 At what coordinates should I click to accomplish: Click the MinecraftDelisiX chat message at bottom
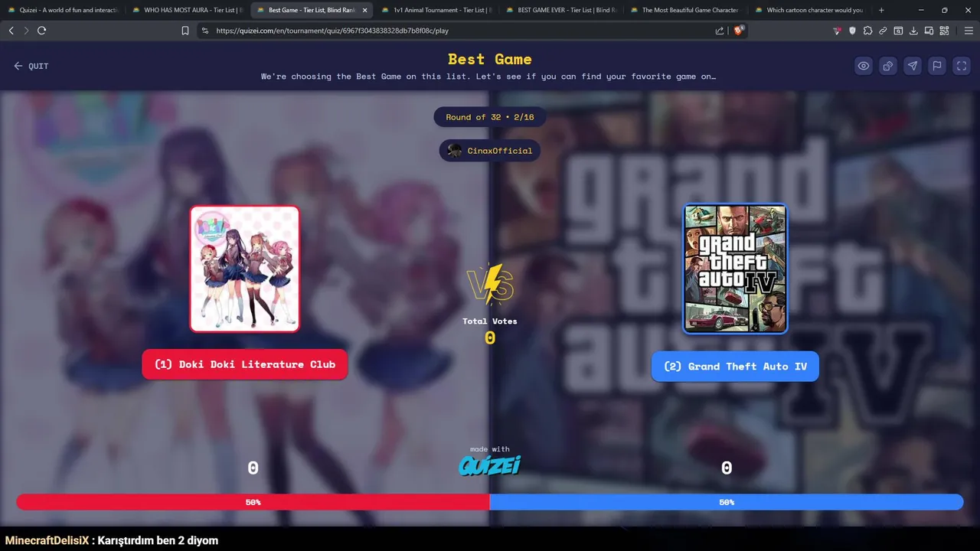click(112, 540)
